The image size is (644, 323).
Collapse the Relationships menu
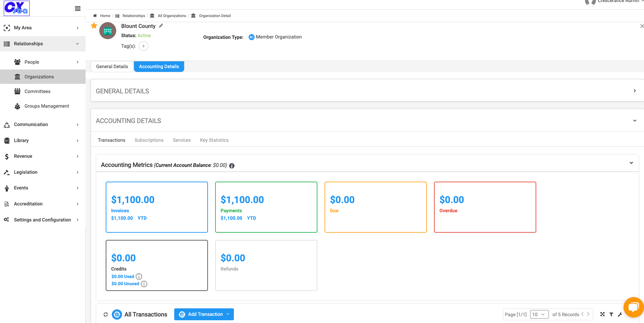point(77,44)
